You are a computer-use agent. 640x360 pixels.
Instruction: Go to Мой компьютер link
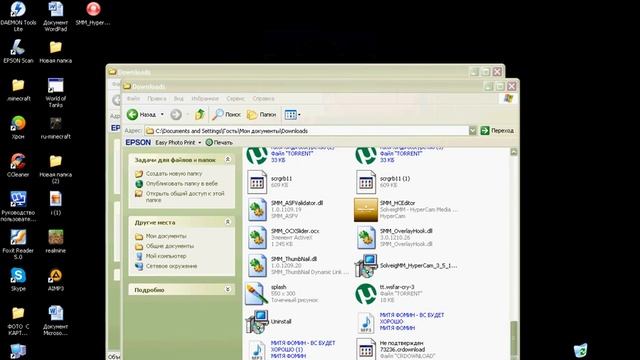click(x=166, y=256)
